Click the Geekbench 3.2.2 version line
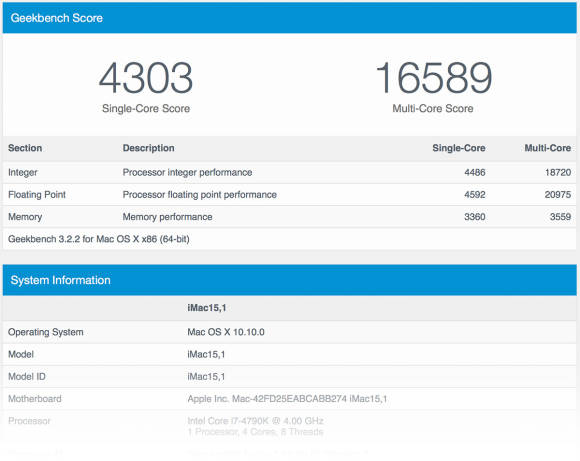The height and width of the screenshot is (461, 580). coord(99,239)
